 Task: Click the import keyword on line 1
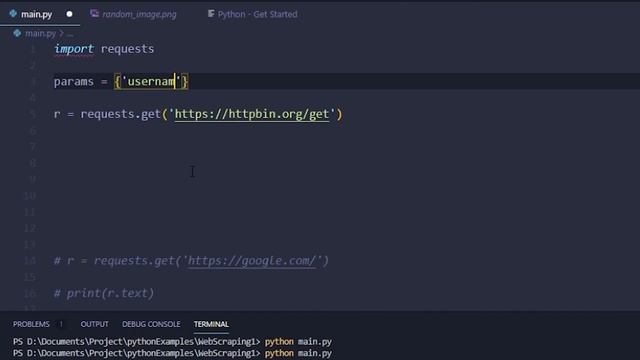(x=74, y=49)
